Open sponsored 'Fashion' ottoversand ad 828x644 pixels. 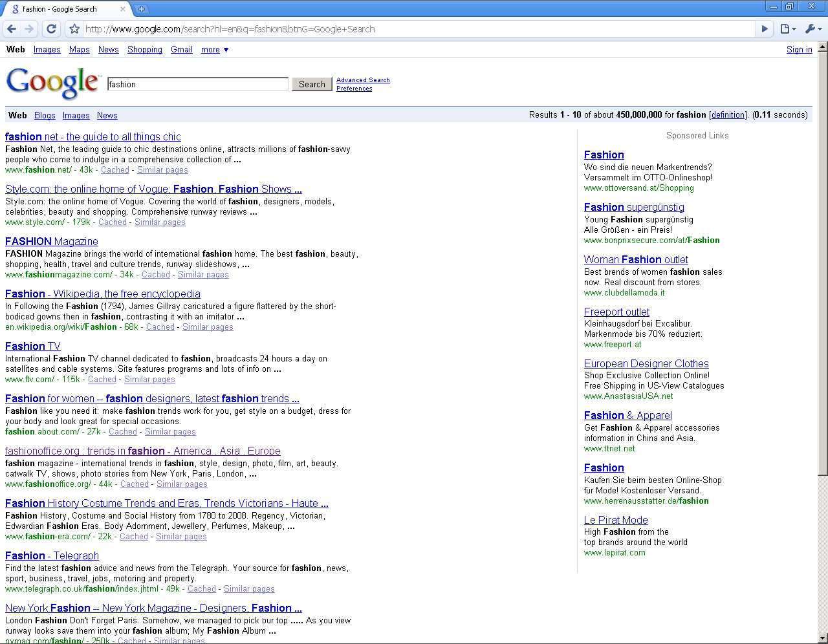coord(604,155)
